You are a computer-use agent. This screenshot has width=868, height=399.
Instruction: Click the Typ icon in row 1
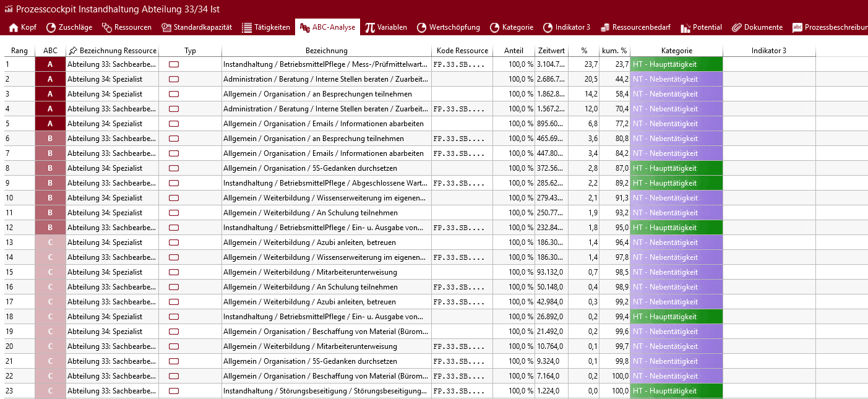(174, 64)
